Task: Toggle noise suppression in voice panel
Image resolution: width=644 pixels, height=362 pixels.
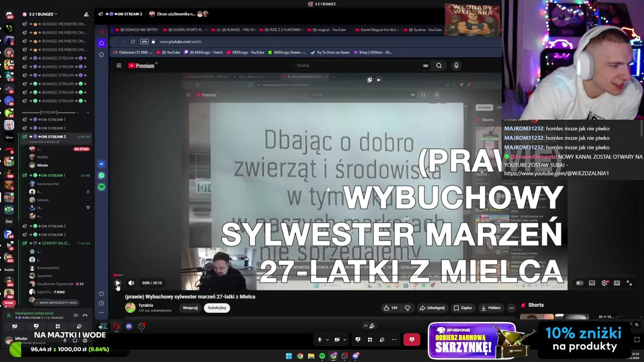Action: point(76,315)
